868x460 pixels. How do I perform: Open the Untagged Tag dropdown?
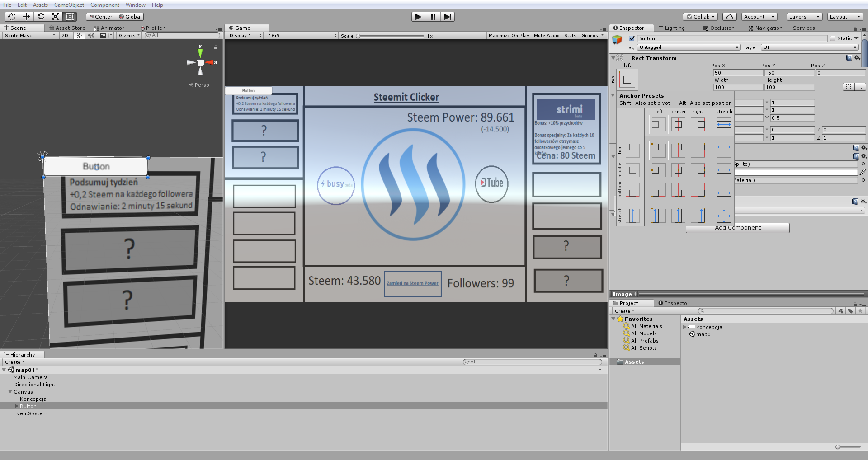[689, 47]
